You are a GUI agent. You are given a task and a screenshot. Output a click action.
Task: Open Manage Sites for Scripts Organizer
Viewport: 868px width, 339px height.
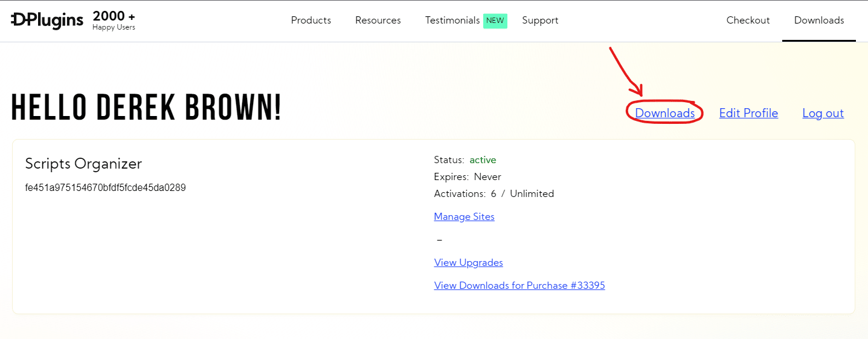click(x=464, y=216)
